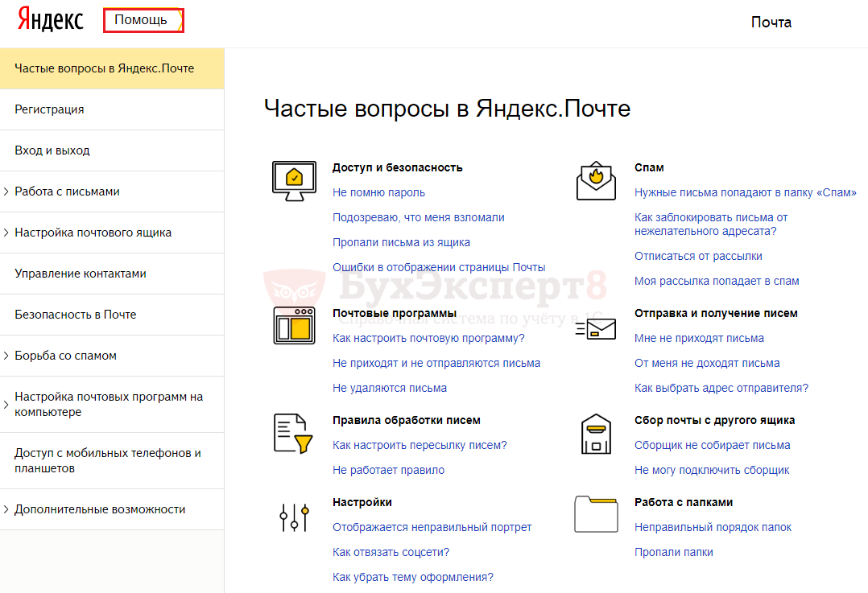Open the Не помню пароль link
The width and height of the screenshot is (868, 593).
pyautogui.click(x=378, y=192)
